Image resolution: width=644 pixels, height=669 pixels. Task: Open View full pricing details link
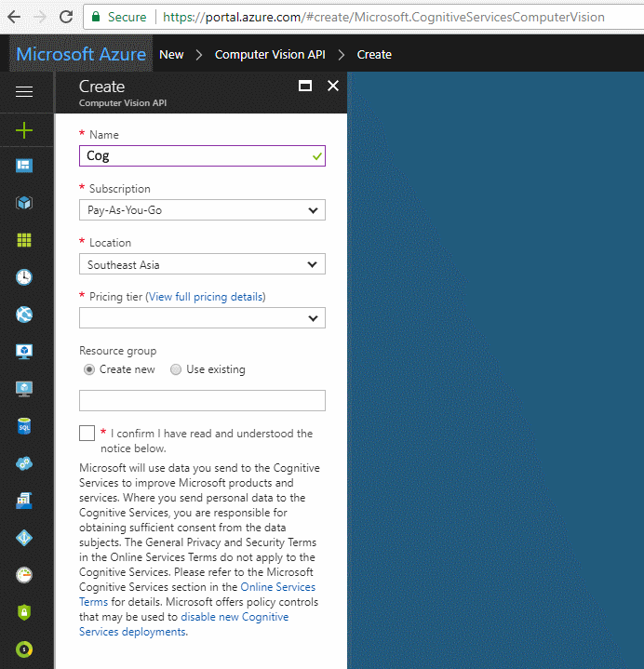[206, 297]
